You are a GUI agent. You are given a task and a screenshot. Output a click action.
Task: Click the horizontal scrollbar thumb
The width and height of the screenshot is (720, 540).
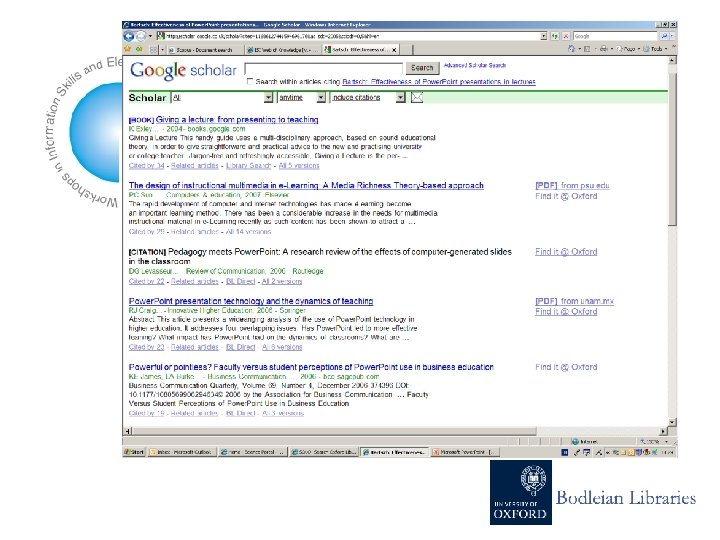click(x=334, y=431)
